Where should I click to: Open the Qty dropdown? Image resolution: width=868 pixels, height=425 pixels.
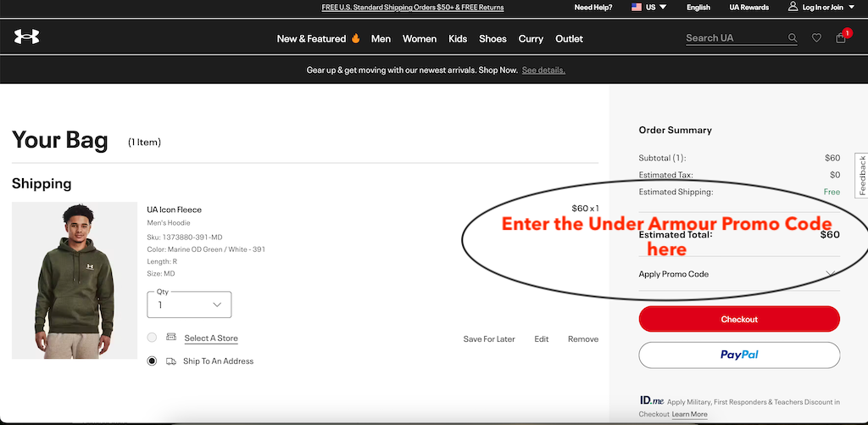pos(189,305)
